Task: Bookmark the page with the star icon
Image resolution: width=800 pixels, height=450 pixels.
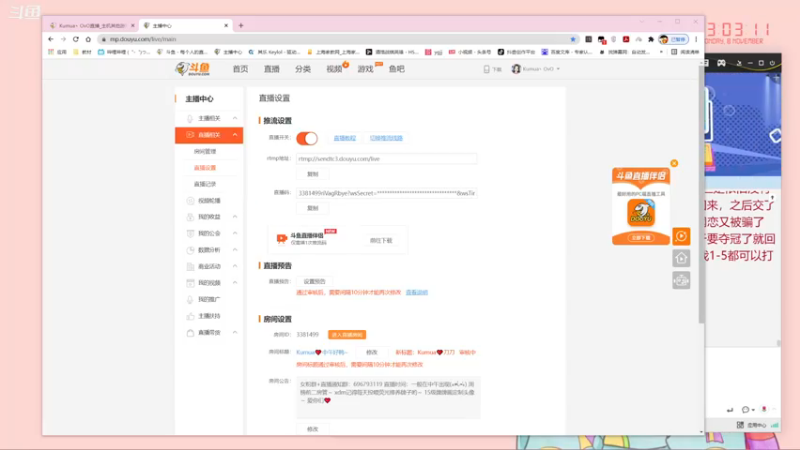Action: (573, 39)
